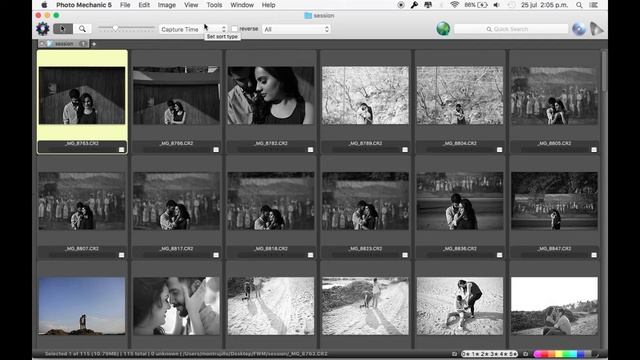Select the blue sky color thumbnail
Screen dimensions: 640x360
coord(82,306)
